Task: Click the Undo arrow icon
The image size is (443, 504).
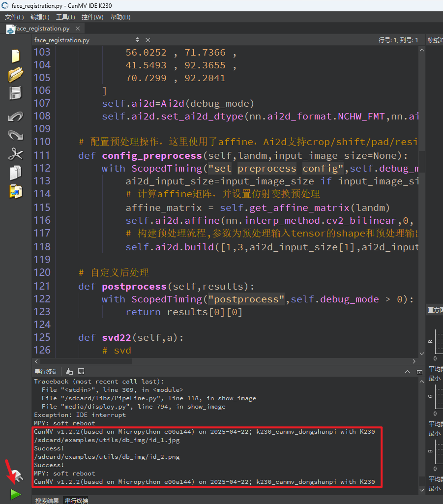Action: pyautogui.click(x=15, y=117)
